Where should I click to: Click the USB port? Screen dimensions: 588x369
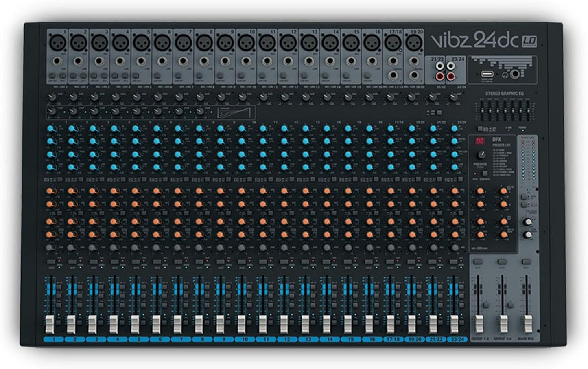[487, 74]
